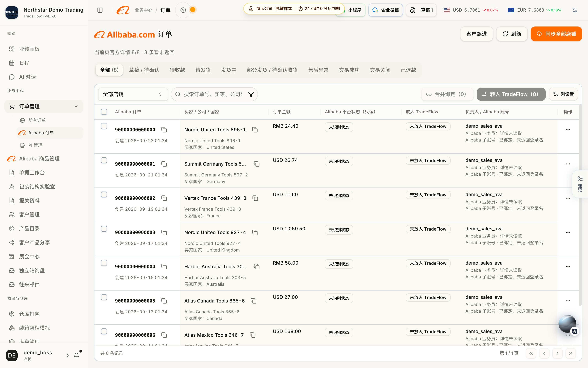Viewport: 588px width, 368px height.
Task: Open the floating assistant orb
Action: click(567, 324)
